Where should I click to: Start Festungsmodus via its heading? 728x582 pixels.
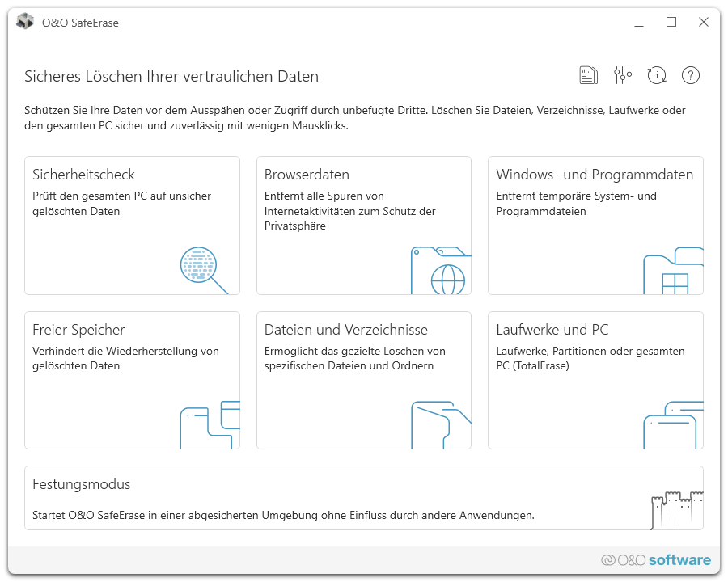[81, 484]
